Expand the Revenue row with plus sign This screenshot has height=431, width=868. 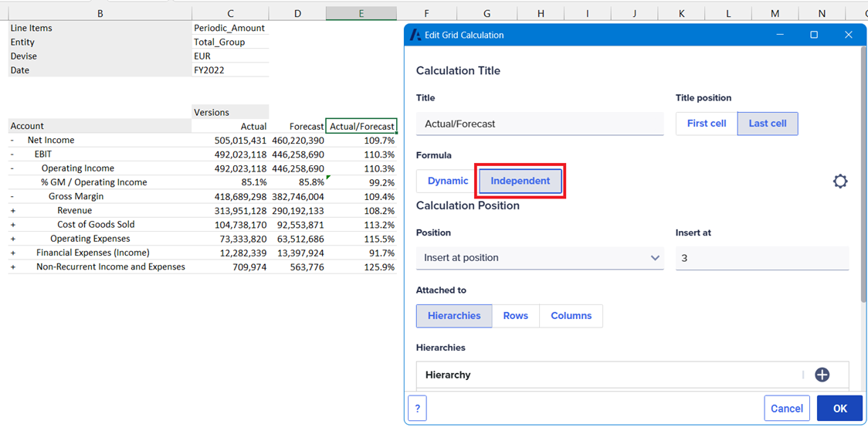(13, 211)
